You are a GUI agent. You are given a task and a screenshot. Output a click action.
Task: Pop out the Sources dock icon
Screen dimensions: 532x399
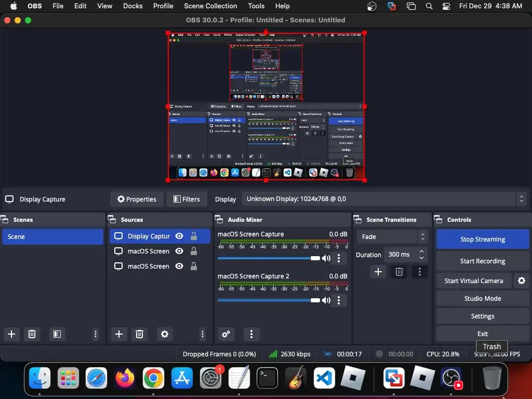(112, 220)
